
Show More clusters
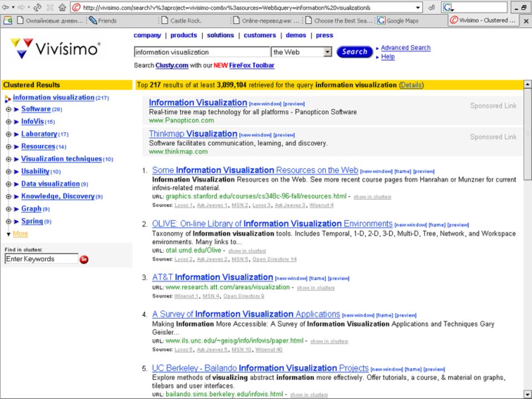21,234
